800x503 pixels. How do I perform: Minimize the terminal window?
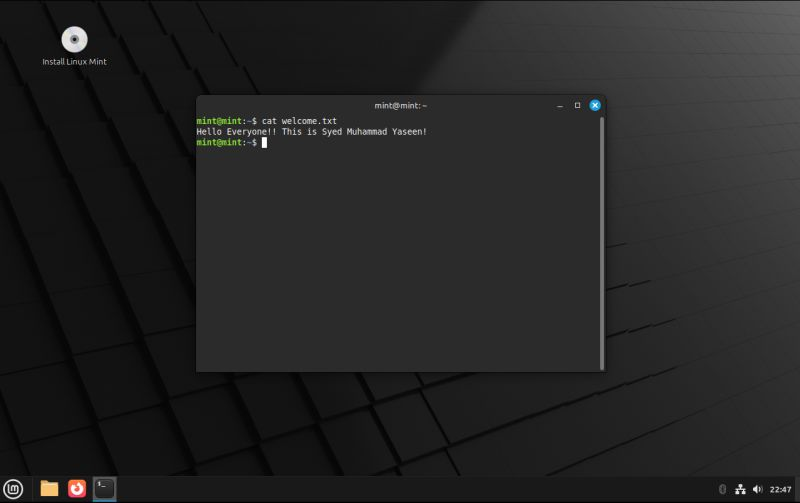coord(560,106)
